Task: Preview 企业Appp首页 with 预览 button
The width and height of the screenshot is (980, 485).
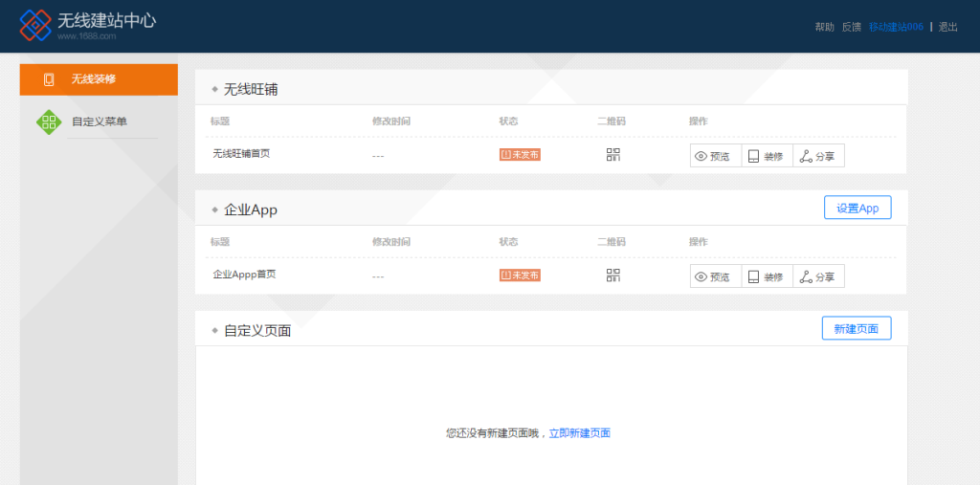Action: tap(716, 276)
